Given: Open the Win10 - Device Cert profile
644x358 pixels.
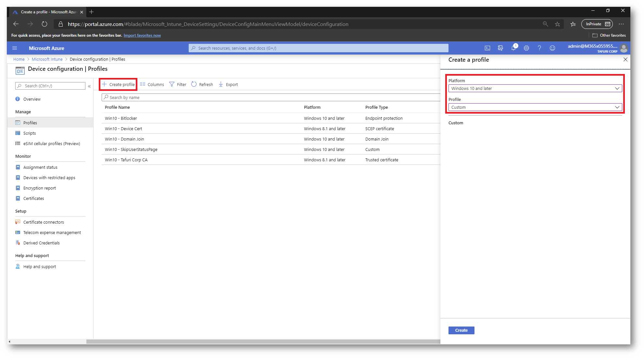Looking at the screenshot, I should pos(123,129).
